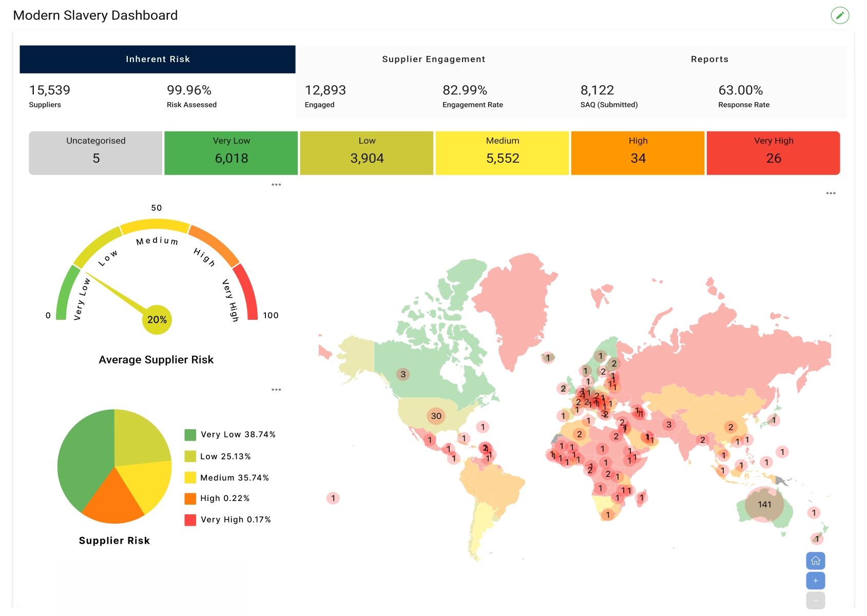Open the world map widget options ellipsis
The width and height of the screenshot is (867, 616).
[832, 192]
